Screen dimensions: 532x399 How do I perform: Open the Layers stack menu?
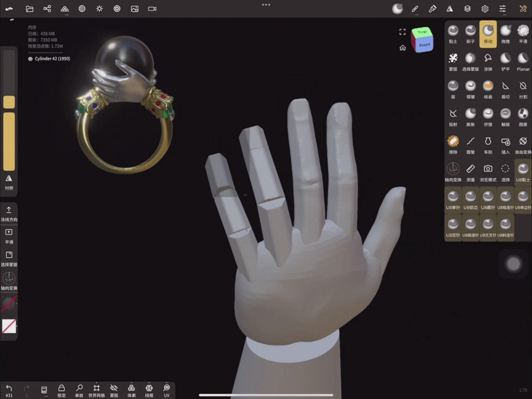click(467, 9)
